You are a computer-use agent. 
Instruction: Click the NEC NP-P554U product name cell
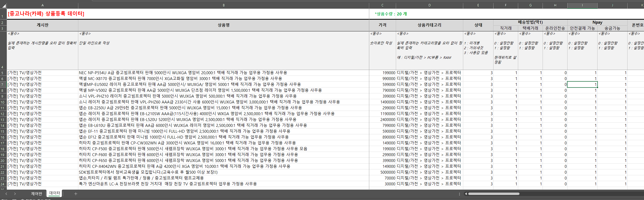(183, 73)
